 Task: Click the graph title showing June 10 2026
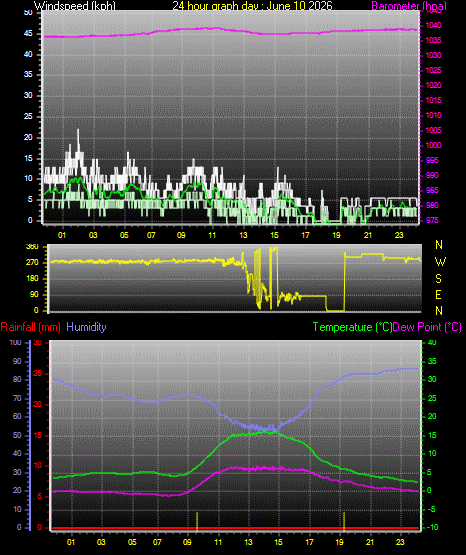click(x=252, y=6)
